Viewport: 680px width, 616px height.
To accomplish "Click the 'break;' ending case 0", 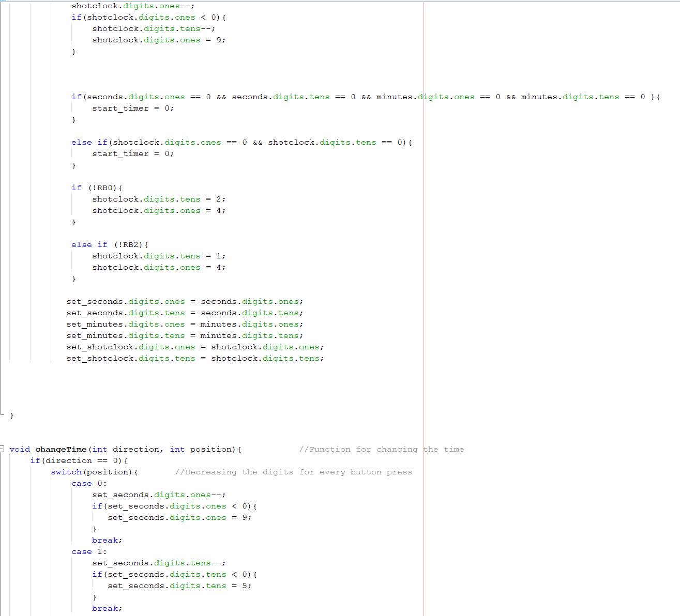I will coord(107,541).
